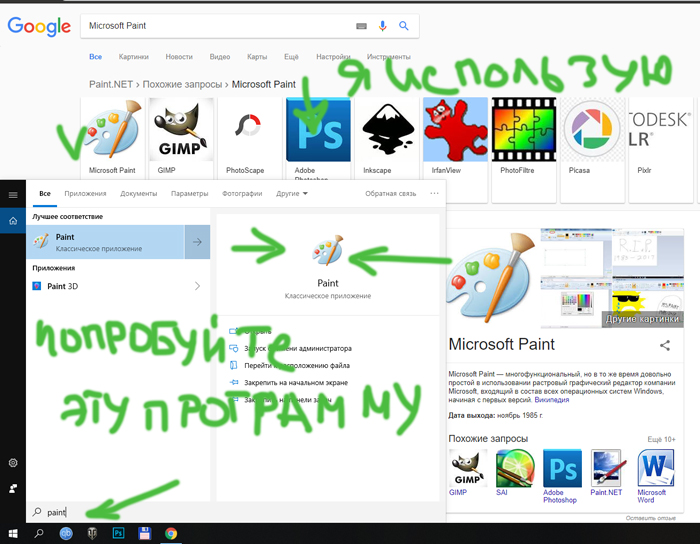Screen dimensions: 700x544
Task: Click the Paint.NET breadcrumb link
Action: click(x=111, y=84)
